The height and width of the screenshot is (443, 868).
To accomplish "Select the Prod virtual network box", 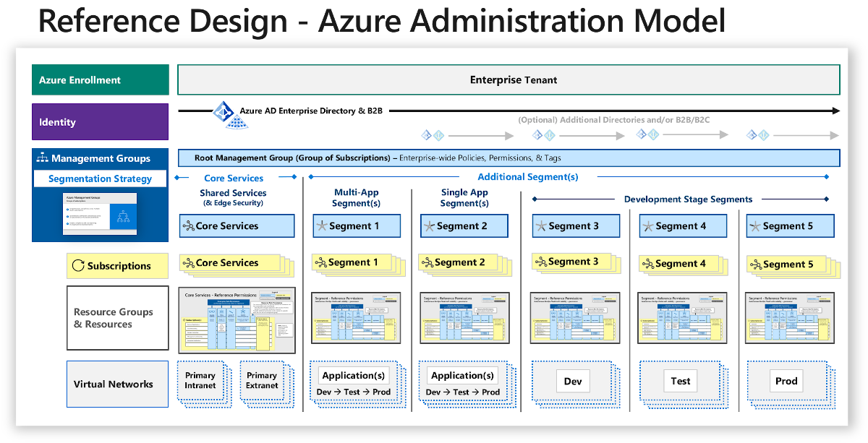I will point(786,381).
